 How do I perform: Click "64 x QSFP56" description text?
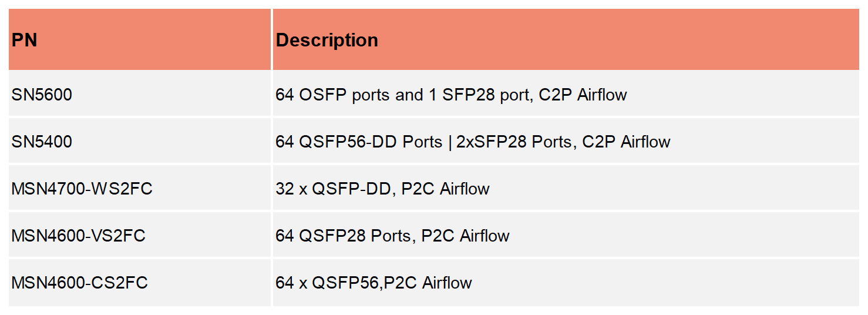(328, 283)
